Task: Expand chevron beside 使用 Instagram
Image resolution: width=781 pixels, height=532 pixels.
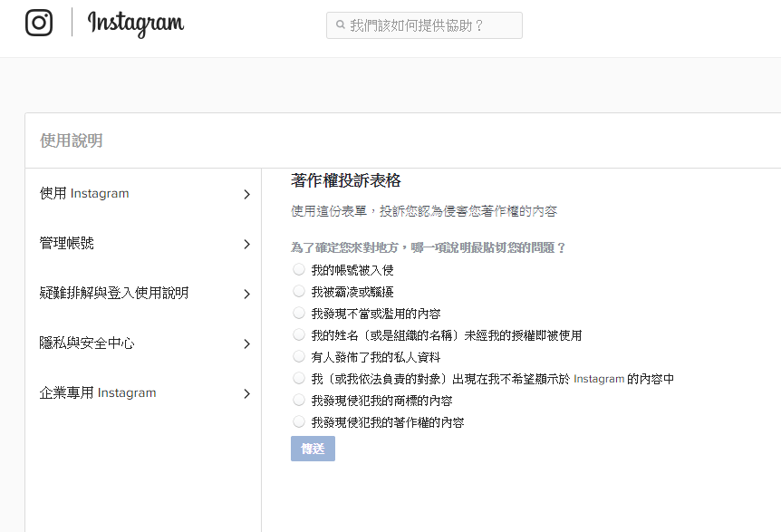Action: click(247, 194)
